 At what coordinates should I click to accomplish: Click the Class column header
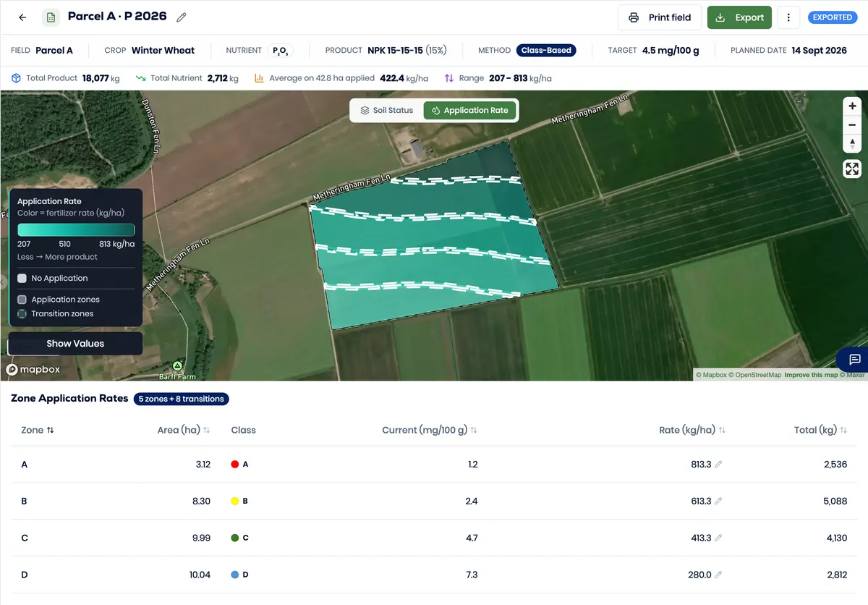coord(244,430)
